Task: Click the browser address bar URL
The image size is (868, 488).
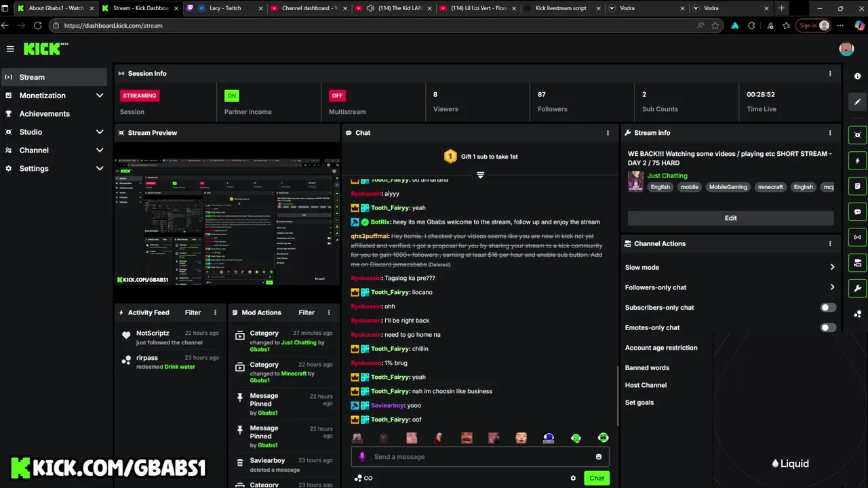Action: click(x=113, y=25)
